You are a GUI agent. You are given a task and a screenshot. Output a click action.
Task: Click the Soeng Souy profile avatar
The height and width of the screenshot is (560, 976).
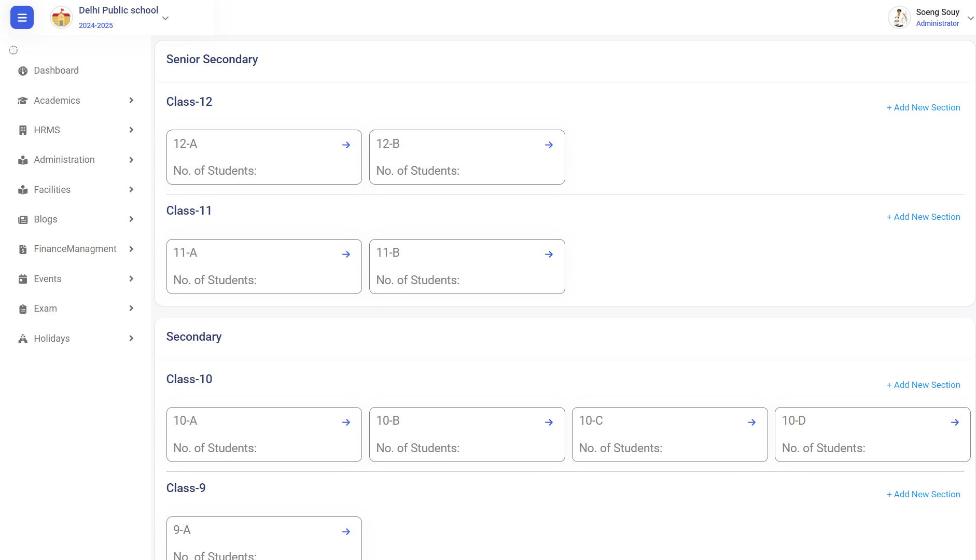tap(899, 18)
